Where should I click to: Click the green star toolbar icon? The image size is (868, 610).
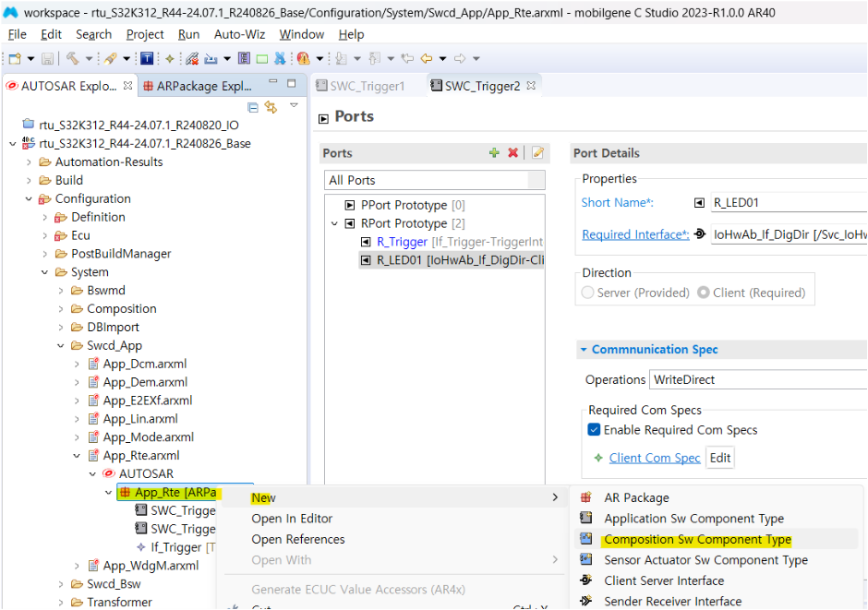coord(169,58)
